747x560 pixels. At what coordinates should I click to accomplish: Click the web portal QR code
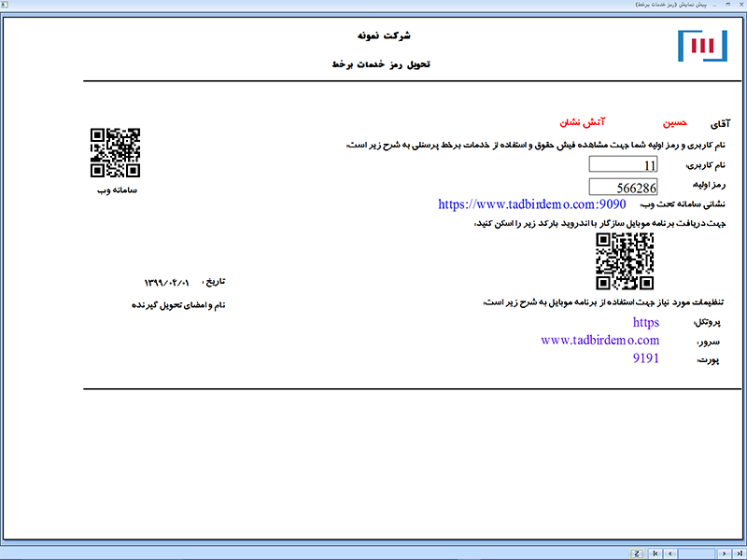point(115,152)
